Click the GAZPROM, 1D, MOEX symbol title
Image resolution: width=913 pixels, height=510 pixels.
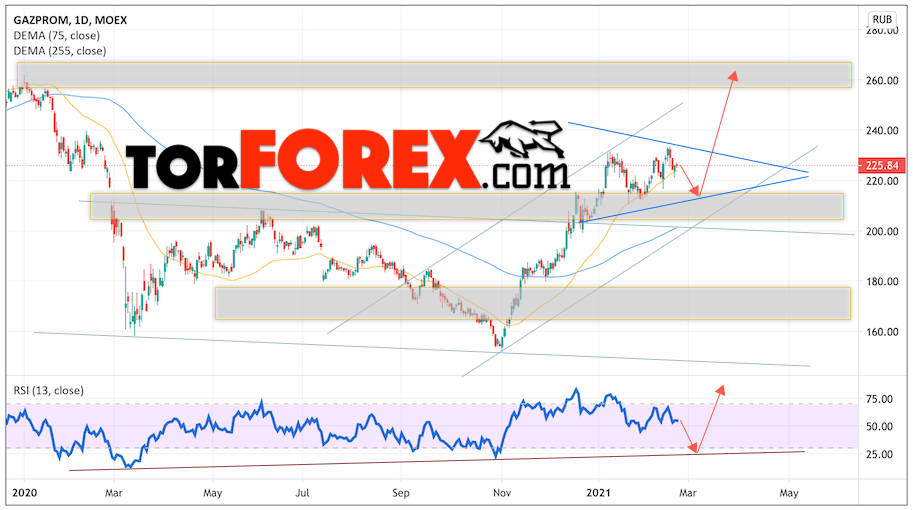coord(70,20)
